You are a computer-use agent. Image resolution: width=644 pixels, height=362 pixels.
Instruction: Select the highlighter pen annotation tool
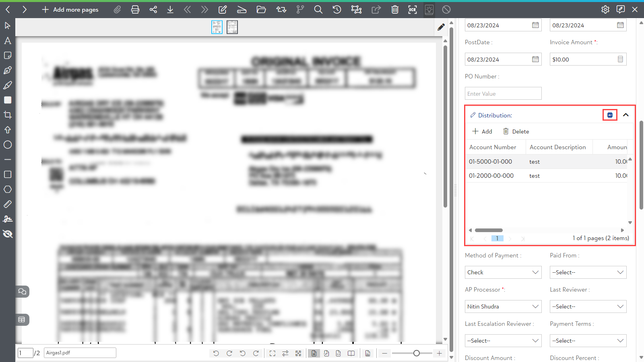click(8, 85)
